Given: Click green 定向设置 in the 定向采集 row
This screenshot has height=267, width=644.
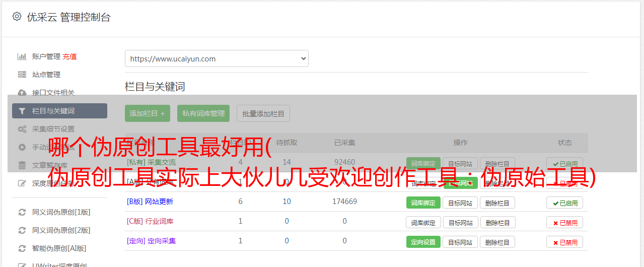Looking at the screenshot, I should point(423,242).
